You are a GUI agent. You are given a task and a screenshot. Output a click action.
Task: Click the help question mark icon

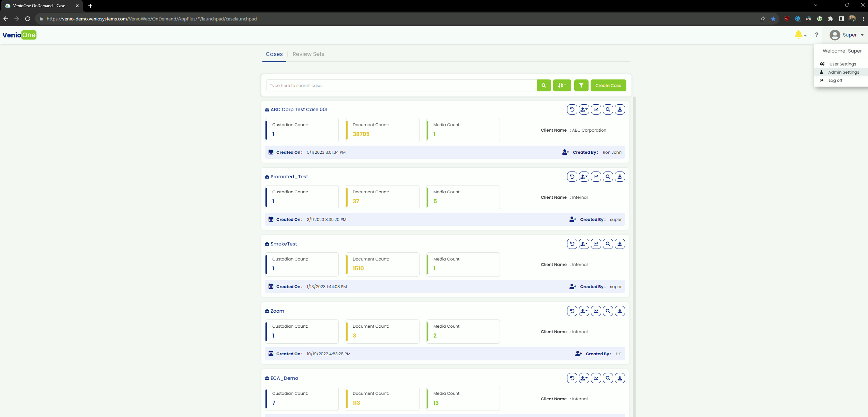coord(817,35)
